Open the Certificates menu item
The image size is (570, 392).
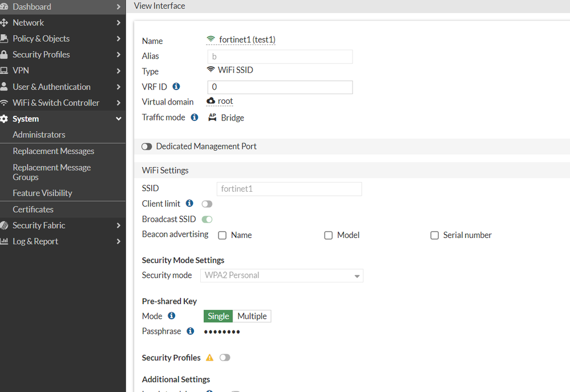tap(33, 209)
